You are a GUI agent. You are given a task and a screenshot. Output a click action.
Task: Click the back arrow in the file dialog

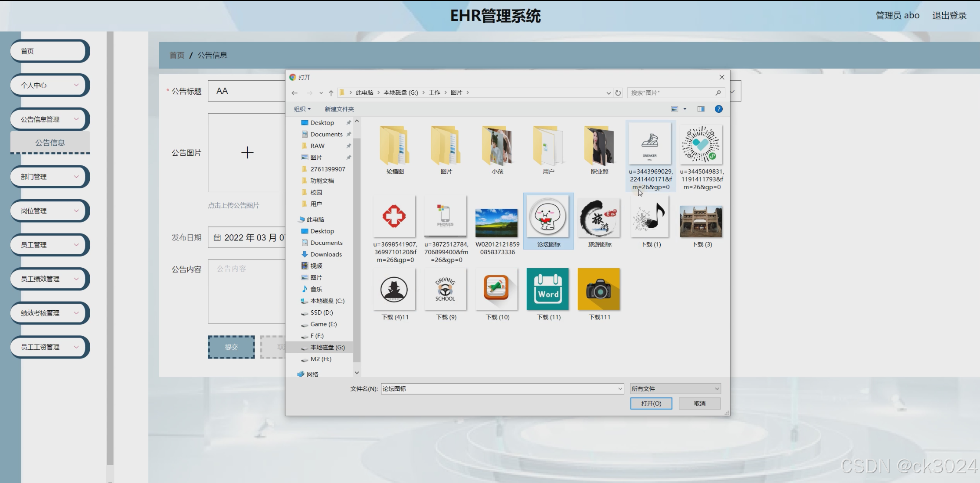[x=295, y=92]
